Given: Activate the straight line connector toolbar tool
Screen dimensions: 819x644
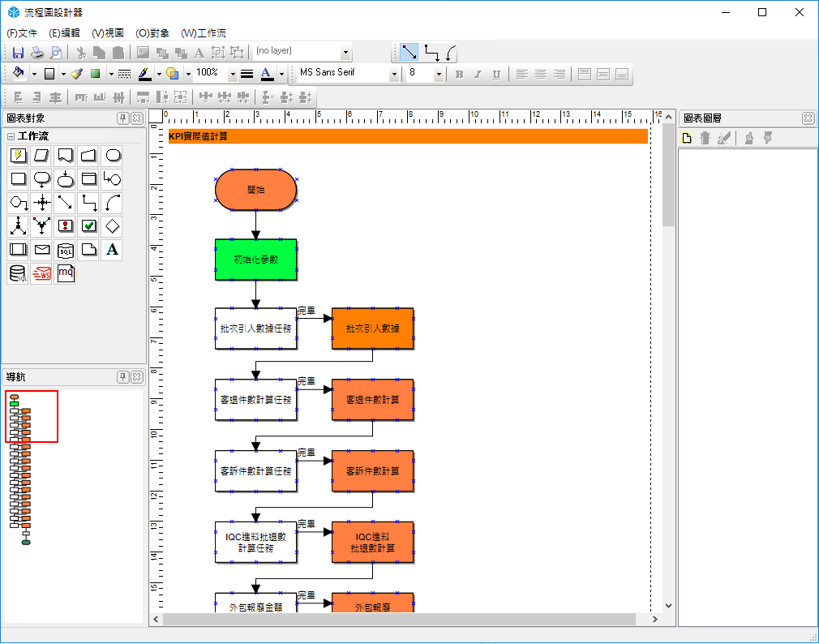Looking at the screenshot, I should coord(409,52).
